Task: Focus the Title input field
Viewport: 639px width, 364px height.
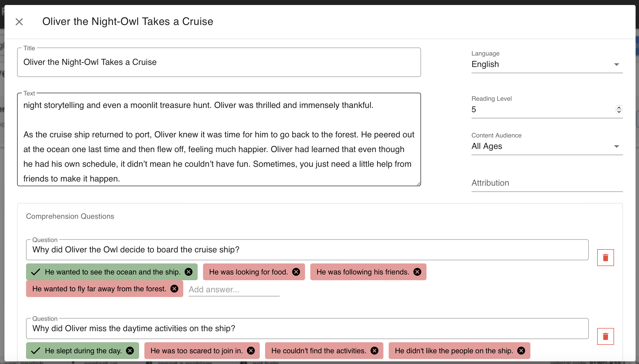Action: [x=219, y=62]
